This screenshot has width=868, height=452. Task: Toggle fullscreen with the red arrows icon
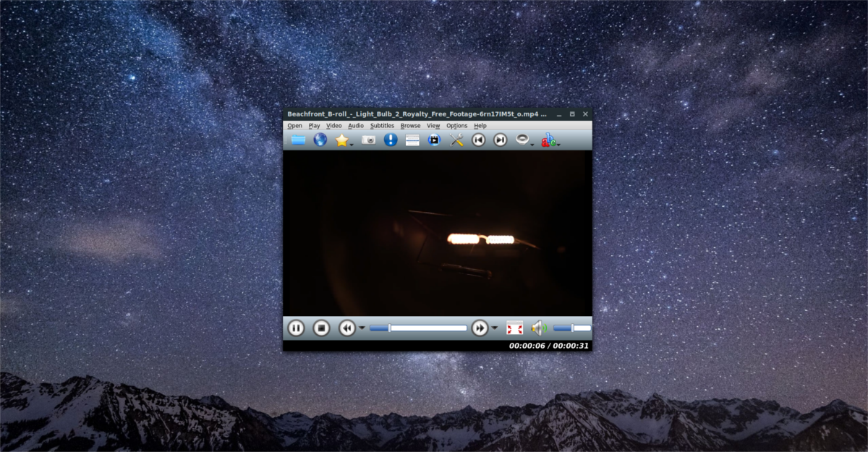(x=514, y=328)
